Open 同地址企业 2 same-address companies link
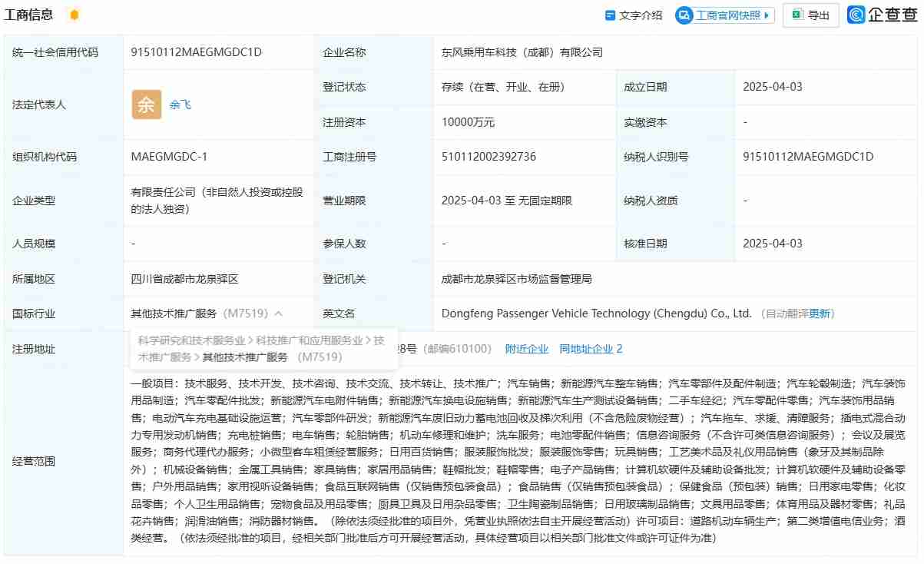Viewport: 924px width, 564px height. click(x=591, y=348)
